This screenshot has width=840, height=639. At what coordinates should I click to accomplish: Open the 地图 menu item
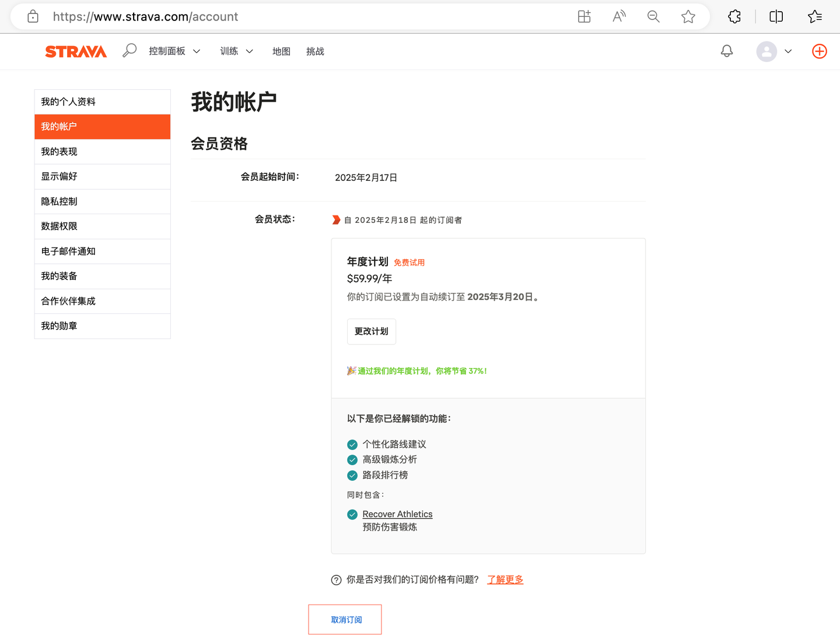tap(281, 51)
